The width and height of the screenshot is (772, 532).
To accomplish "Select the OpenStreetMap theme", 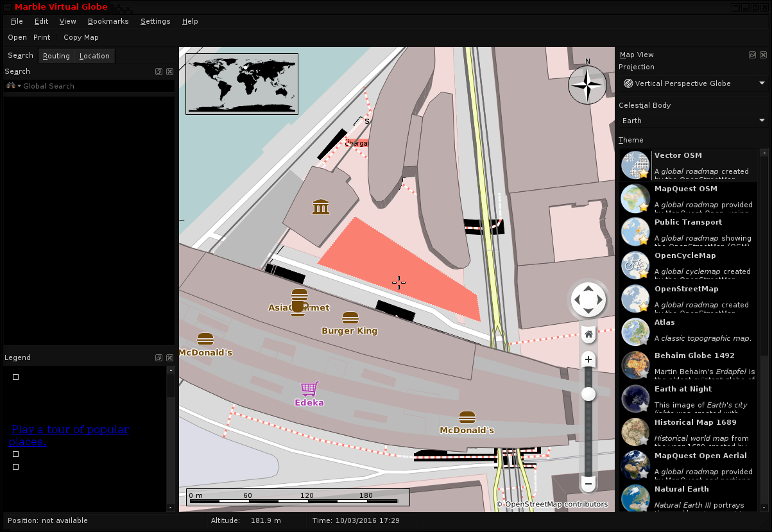I will pos(689,298).
